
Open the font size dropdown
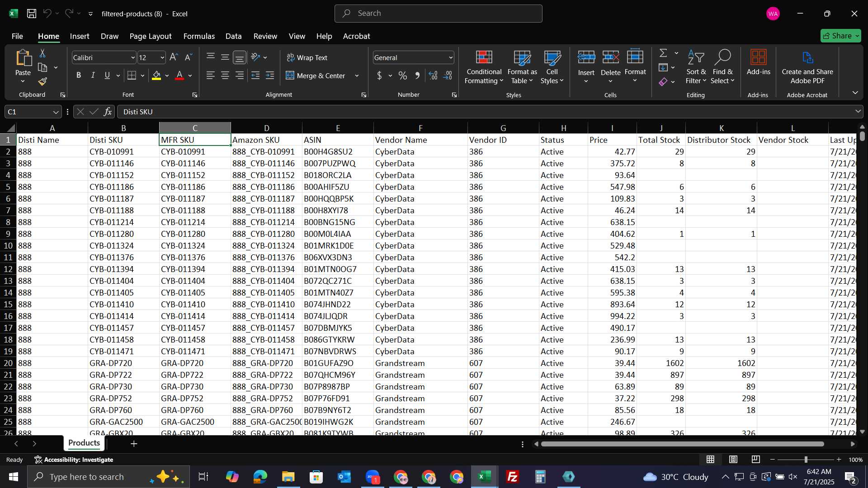(162, 58)
